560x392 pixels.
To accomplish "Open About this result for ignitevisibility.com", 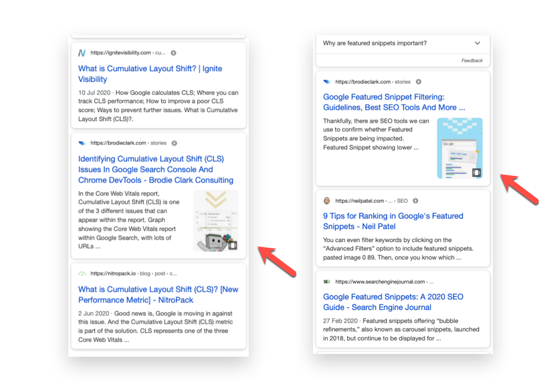I will pos(173,53).
